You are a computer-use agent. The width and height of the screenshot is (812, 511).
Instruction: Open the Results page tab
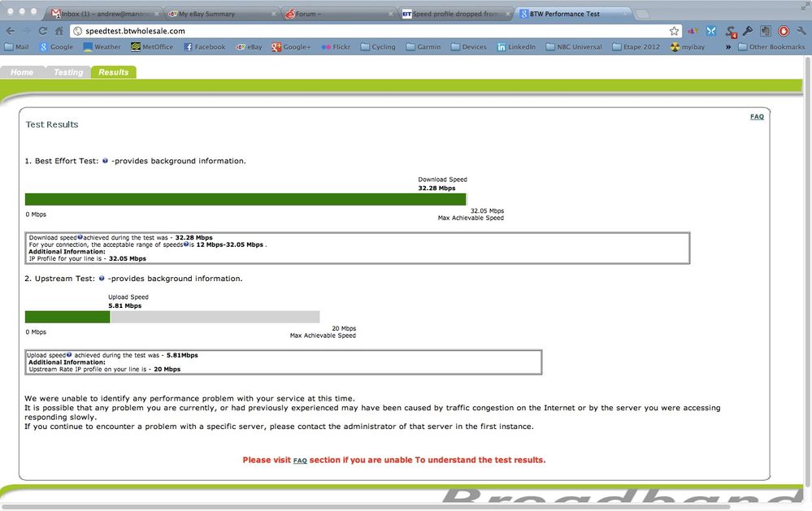click(114, 72)
